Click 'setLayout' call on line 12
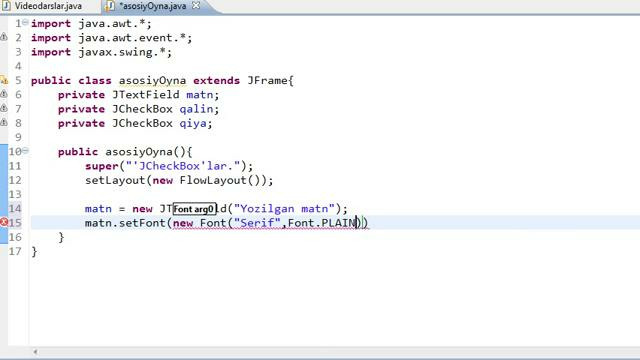 pyautogui.click(x=115, y=180)
